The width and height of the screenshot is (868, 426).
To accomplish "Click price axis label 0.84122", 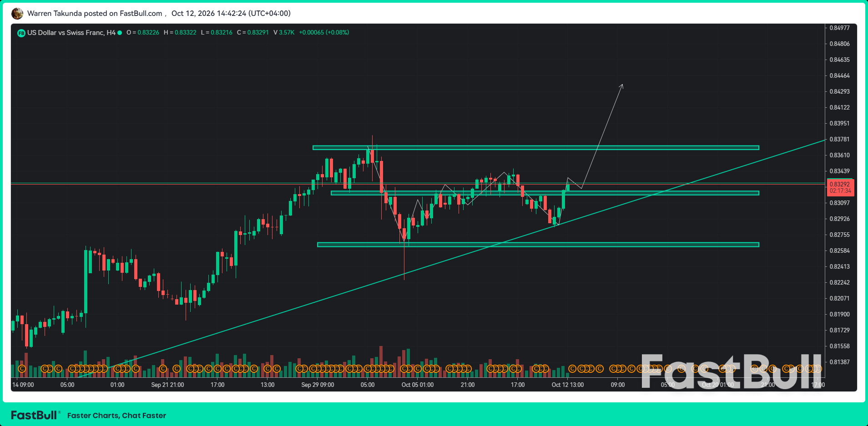I will (x=839, y=107).
